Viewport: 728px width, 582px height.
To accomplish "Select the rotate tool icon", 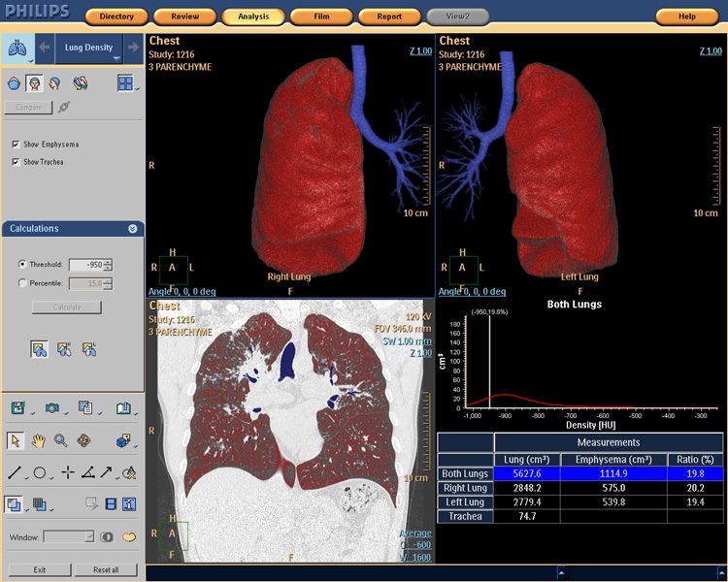I will [x=83, y=440].
